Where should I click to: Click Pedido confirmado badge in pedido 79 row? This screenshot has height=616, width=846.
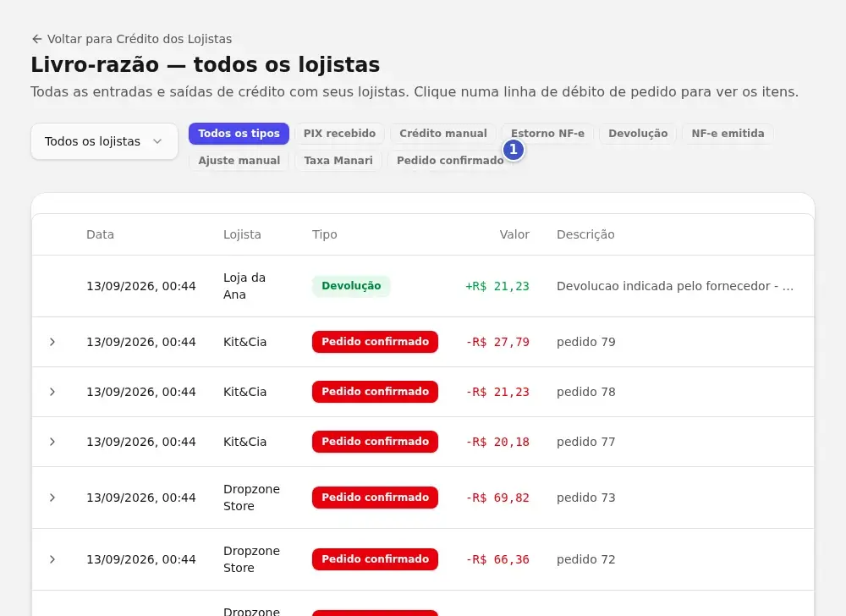point(375,342)
